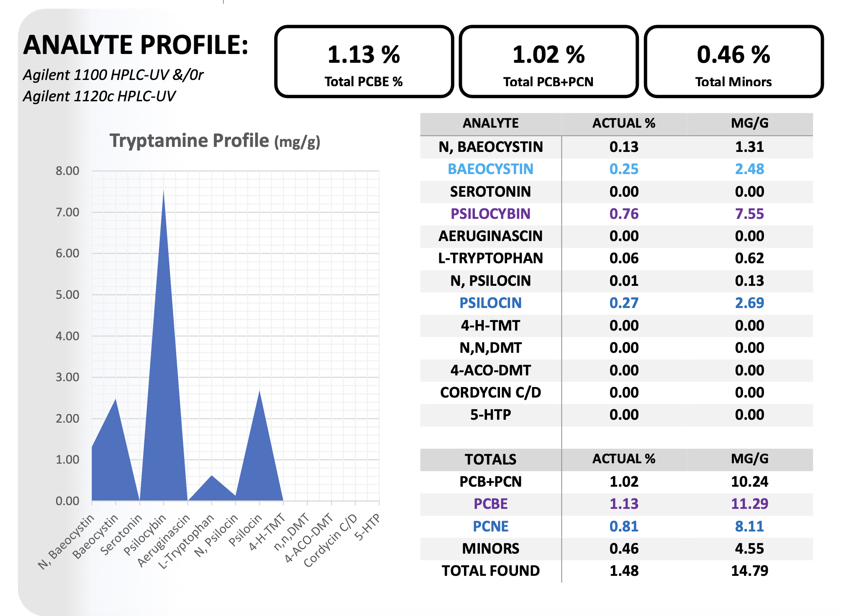Image resolution: width=841 pixels, height=616 pixels.
Task: Click the ANALYTE PROFILE heading
Action: coord(136,45)
